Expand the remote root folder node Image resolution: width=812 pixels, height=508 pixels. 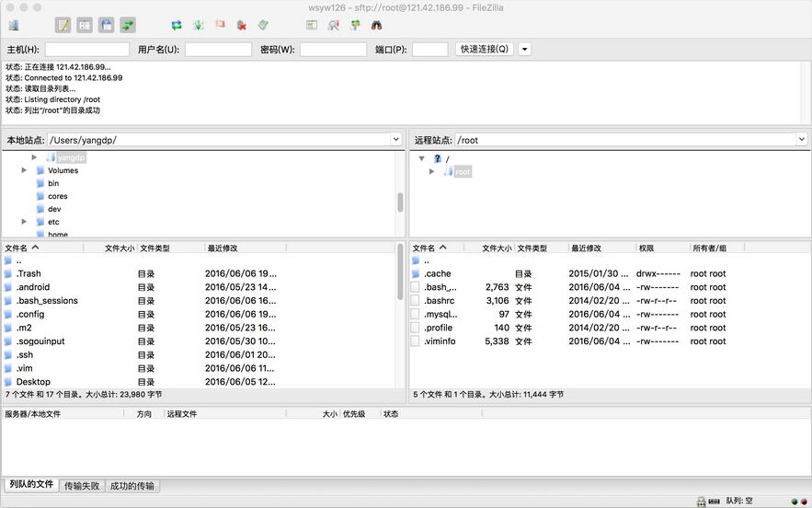coord(432,171)
